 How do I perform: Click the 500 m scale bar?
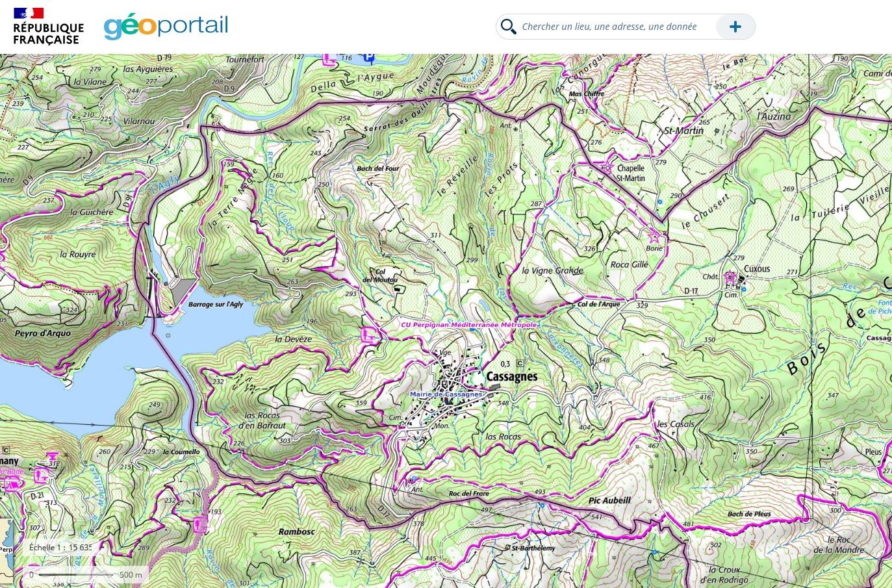86,574
